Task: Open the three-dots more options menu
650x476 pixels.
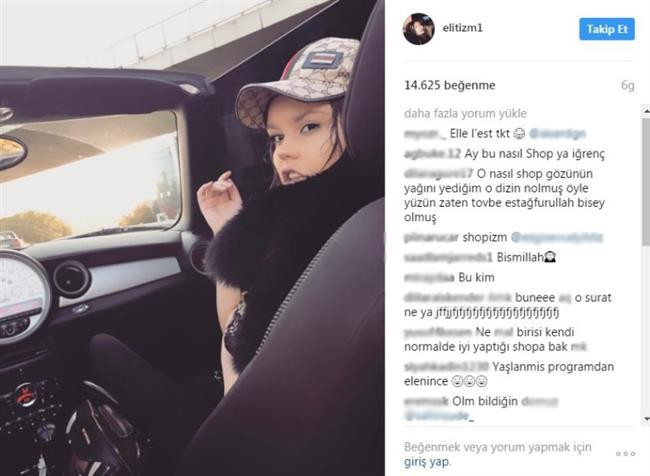Action: coord(626,454)
